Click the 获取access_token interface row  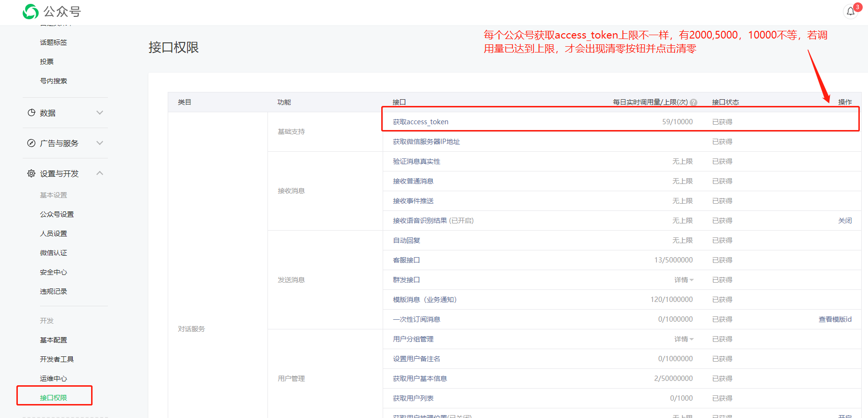click(420, 122)
